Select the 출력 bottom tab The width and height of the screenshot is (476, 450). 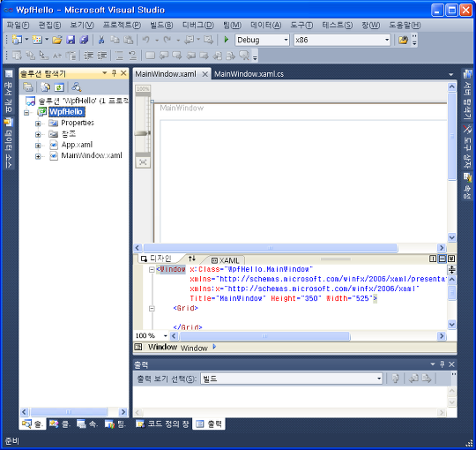pos(209,424)
